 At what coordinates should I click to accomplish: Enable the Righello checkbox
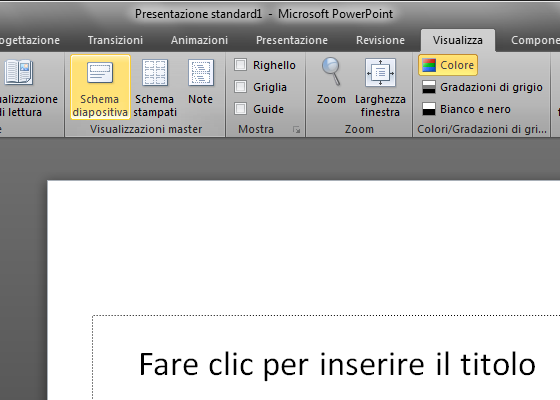pyautogui.click(x=240, y=65)
